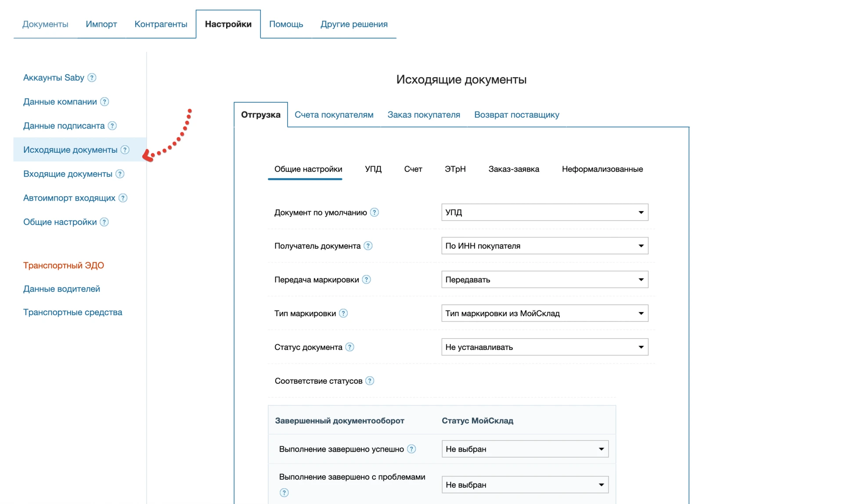843x504 pixels.
Task: Open help for Выполнение завершено успешно
Action: 411,449
